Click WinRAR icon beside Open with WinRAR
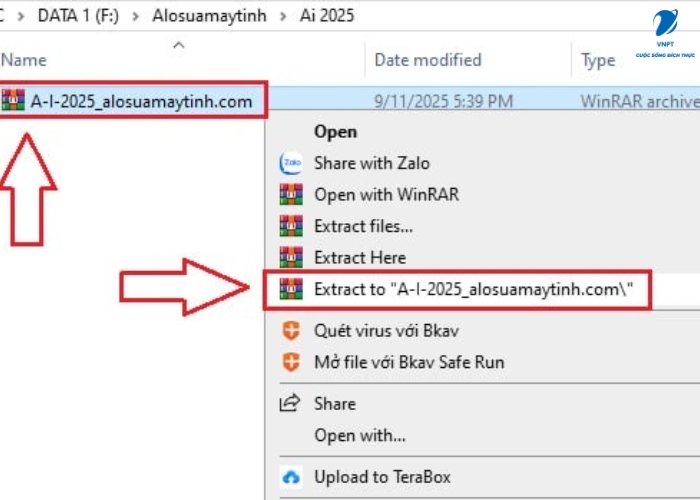Screen dimensions: 700x500 click(291, 195)
